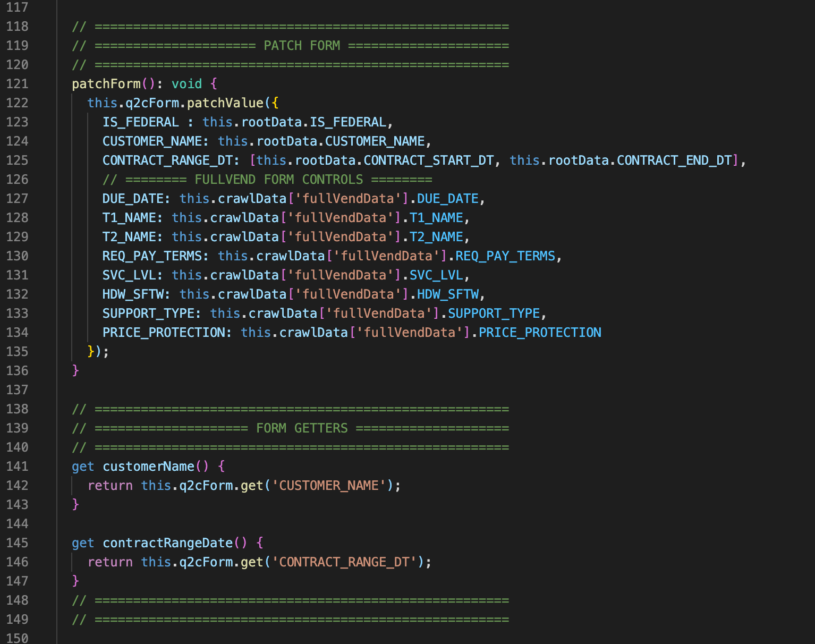Click the CONTRACT_RANGE_DT key on line 125

click(x=167, y=160)
